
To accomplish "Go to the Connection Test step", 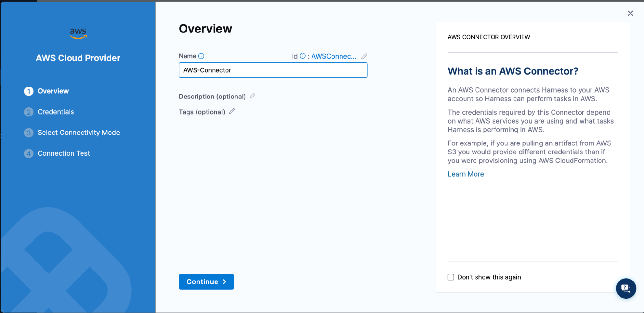I will [64, 153].
